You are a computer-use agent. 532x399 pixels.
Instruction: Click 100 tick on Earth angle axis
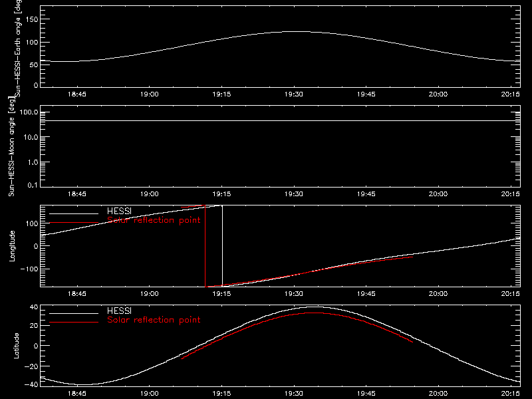click(32, 43)
